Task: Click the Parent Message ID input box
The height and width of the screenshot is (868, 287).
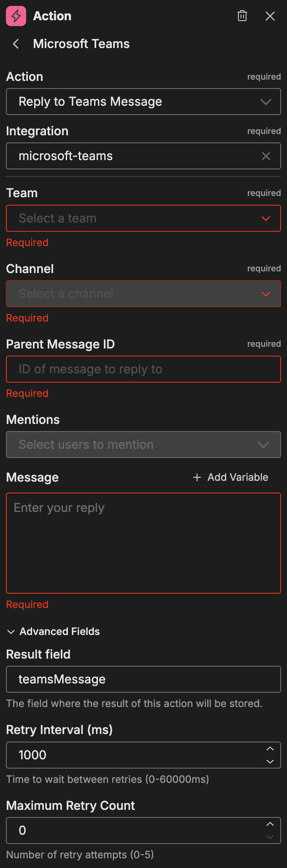Action: click(x=143, y=369)
